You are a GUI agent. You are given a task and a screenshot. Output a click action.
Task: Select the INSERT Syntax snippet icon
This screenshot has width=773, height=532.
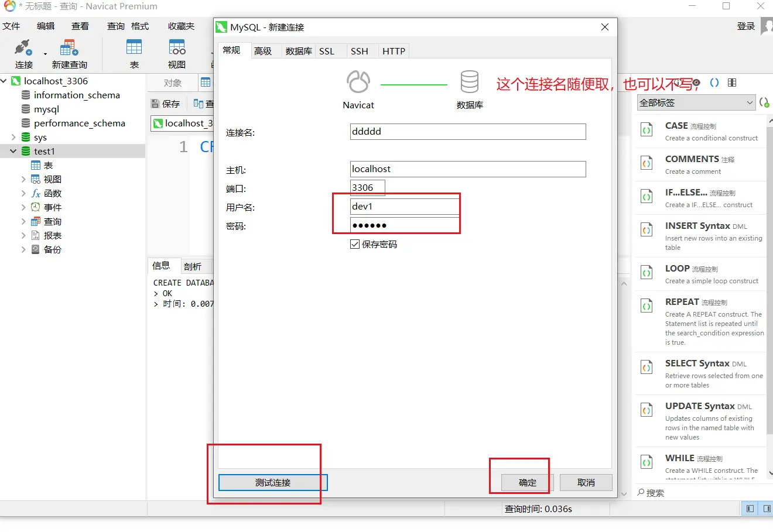coord(647,231)
